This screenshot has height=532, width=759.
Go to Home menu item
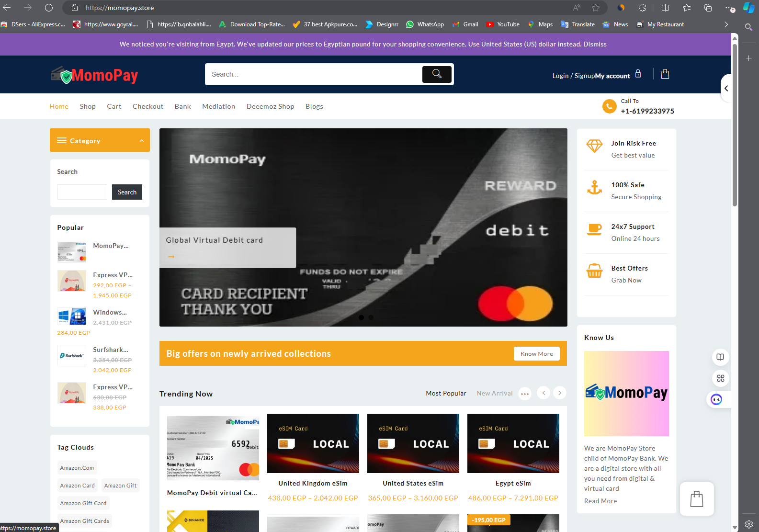click(x=59, y=106)
